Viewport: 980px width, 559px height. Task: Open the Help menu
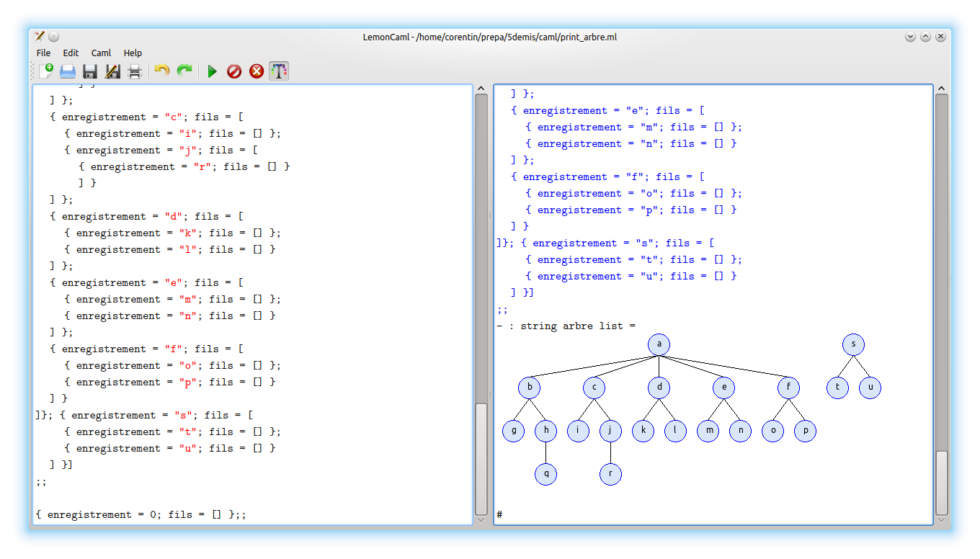(133, 53)
